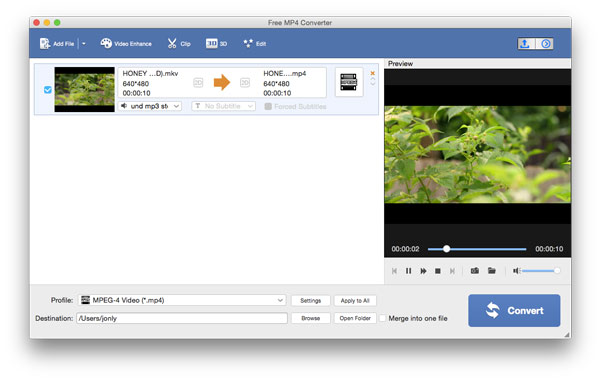
Task: Click the Apply to All button
Action: [x=355, y=301]
